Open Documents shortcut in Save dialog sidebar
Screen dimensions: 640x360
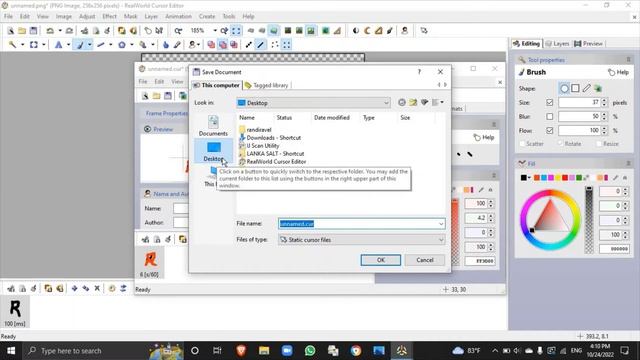[x=213, y=126]
